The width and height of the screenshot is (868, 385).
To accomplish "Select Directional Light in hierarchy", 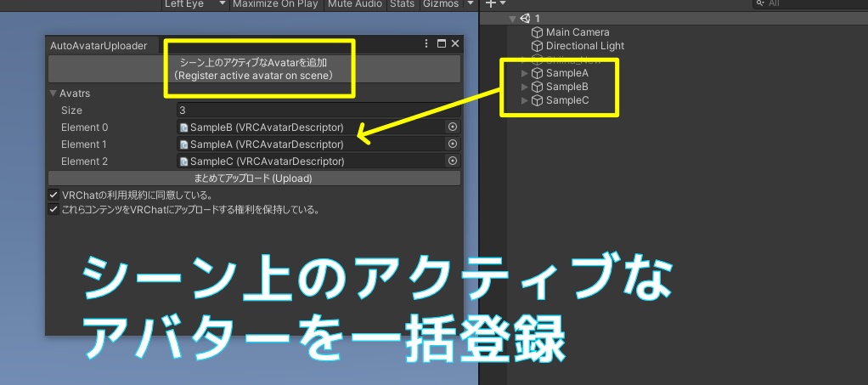I will point(584,46).
